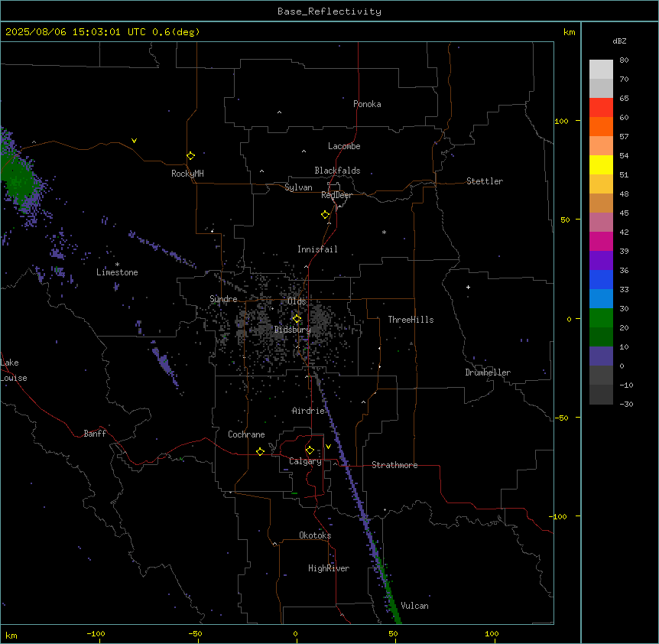Click the HighRiver label

tap(329, 568)
